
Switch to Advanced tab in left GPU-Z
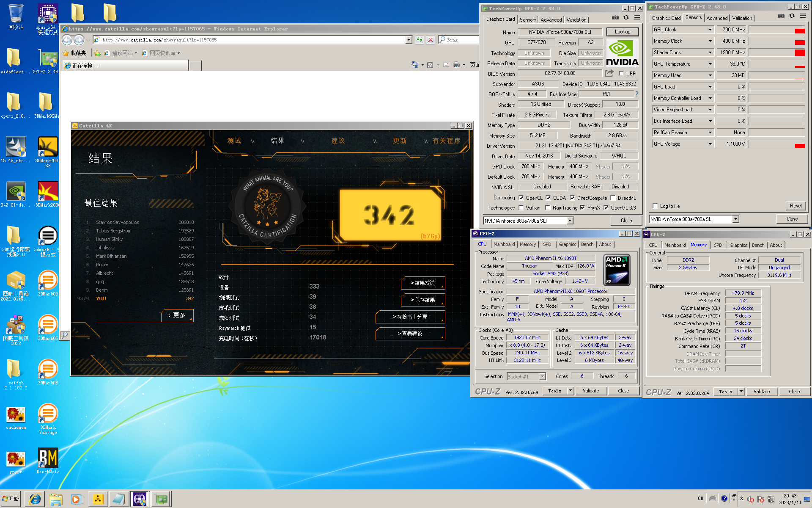[551, 20]
